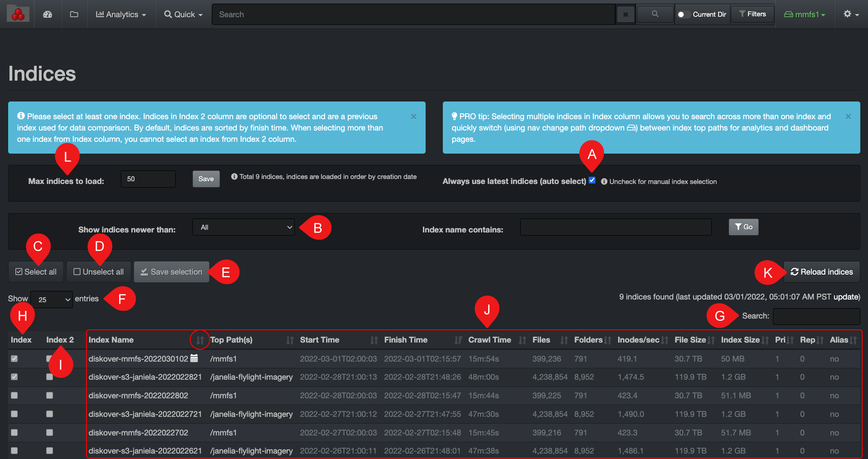This screenshot has height=459, width=868.
Task: Dismiss the PRO tip info banner
Action: click(x=848, y=116)
